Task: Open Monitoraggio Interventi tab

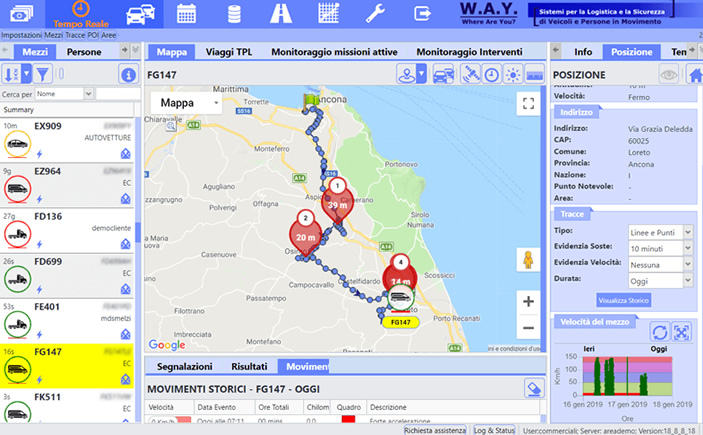Action: [469, 52]
